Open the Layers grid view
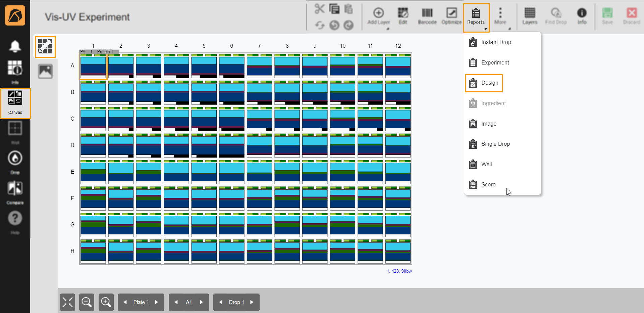 click(529, 16)
